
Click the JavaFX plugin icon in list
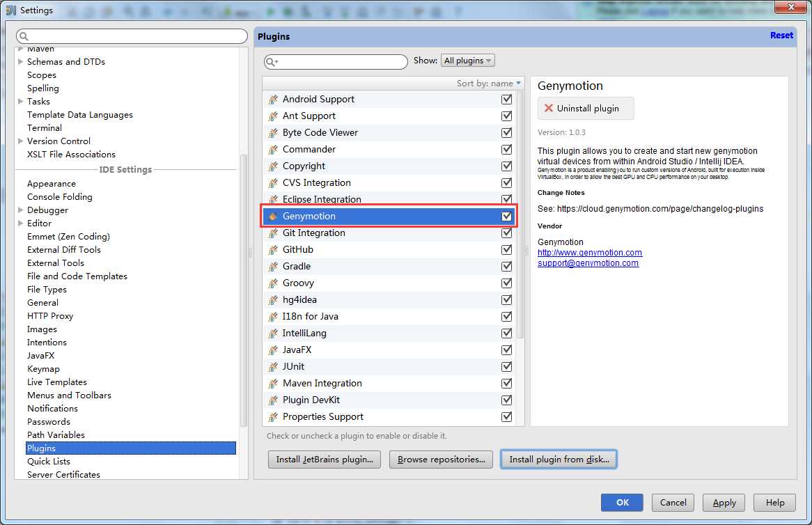[273, 350]
